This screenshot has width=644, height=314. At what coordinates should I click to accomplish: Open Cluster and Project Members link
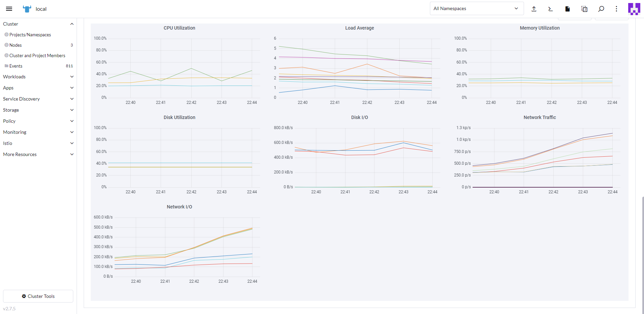37,55
